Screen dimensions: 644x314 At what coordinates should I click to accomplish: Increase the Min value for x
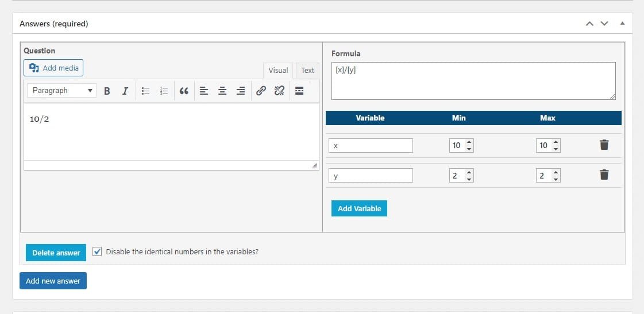pyautogui.click(x=469, y=142)
